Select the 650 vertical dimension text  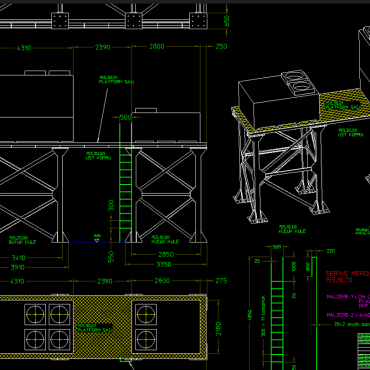[227, 21]
